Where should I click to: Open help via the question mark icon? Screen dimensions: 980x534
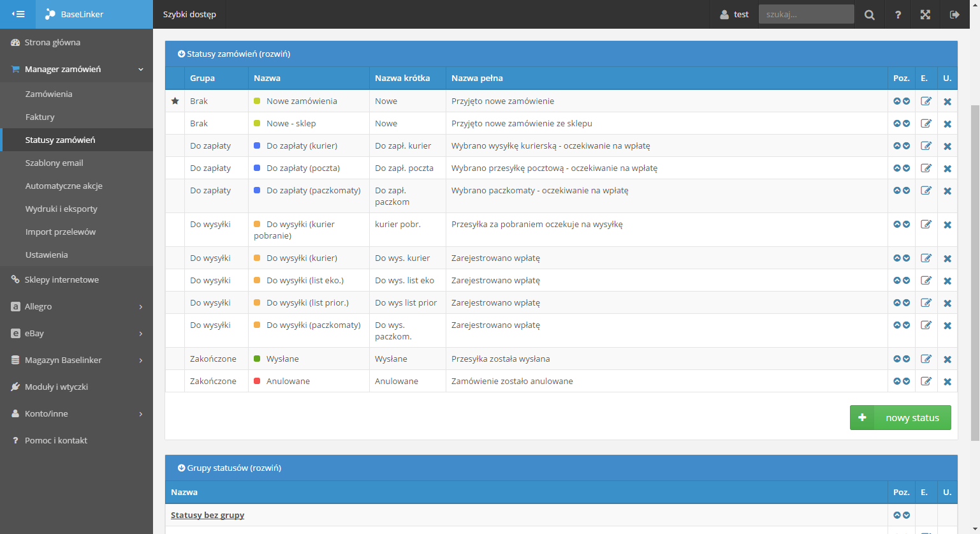898,15
